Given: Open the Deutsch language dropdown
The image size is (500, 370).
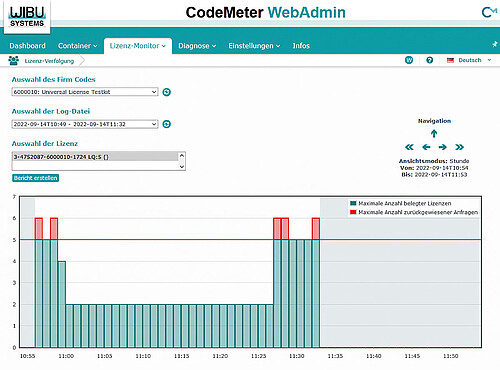Looking at the screenshot, I should (x=475, y=60).
